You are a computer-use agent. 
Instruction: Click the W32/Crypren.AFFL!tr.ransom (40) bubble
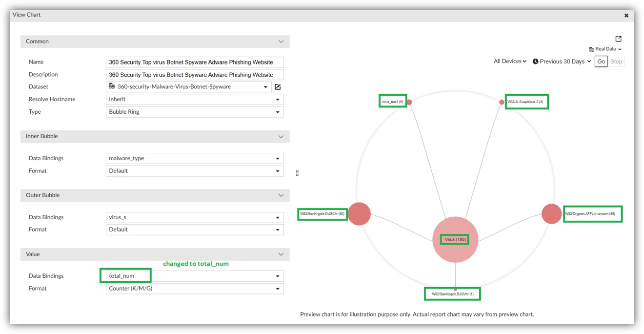tap(552, 214)
